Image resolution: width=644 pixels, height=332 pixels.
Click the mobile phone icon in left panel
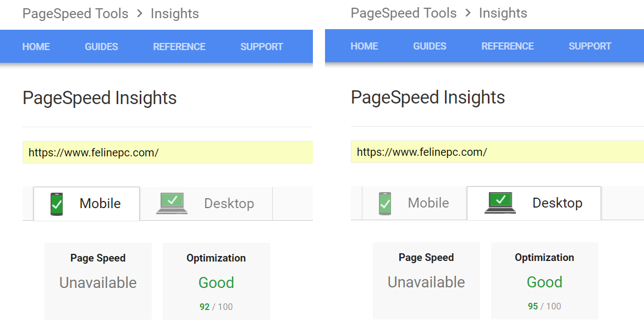(57, 204)
